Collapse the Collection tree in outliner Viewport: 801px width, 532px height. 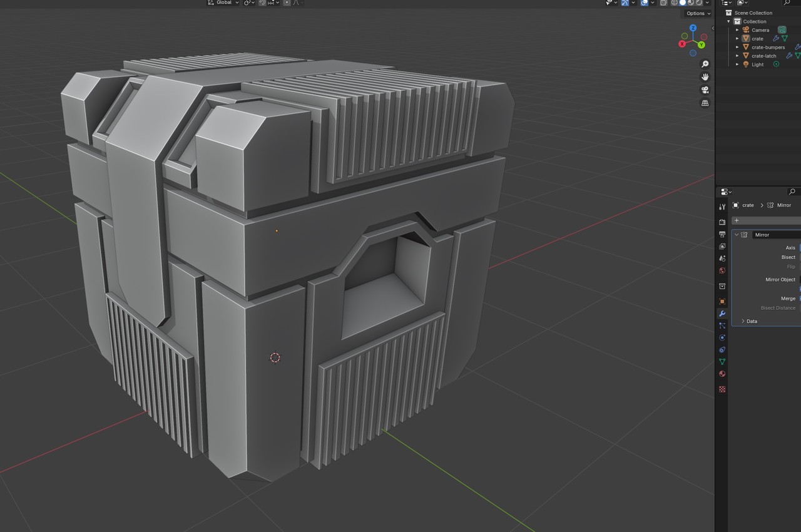729,21
